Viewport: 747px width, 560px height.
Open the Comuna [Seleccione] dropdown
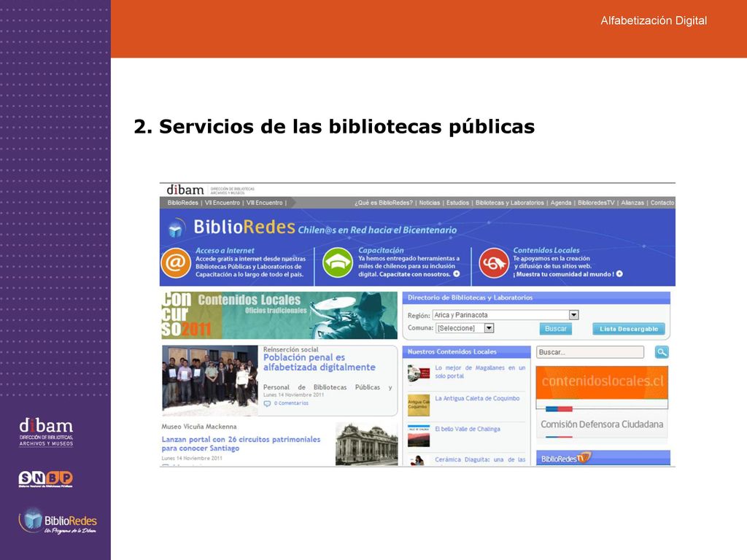tap(465, 328)
